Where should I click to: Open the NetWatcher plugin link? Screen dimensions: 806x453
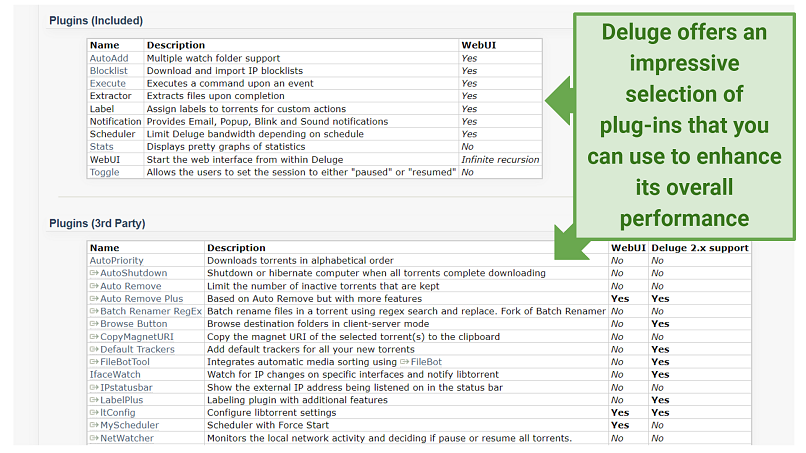(x=127, y=438)
